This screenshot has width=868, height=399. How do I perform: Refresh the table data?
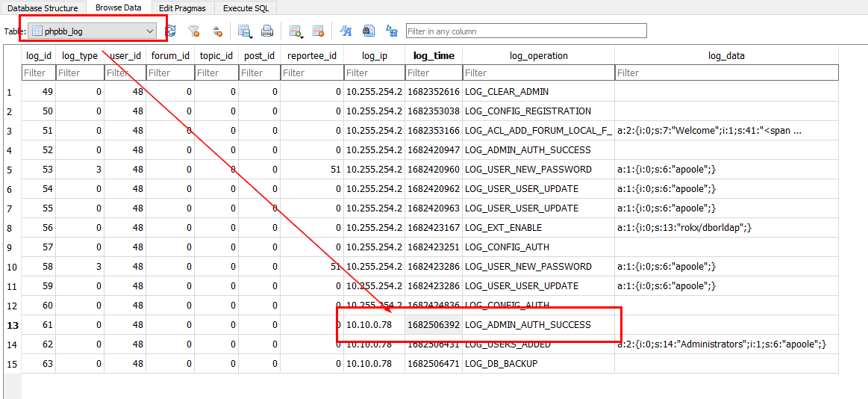click(x=170, y=31)
